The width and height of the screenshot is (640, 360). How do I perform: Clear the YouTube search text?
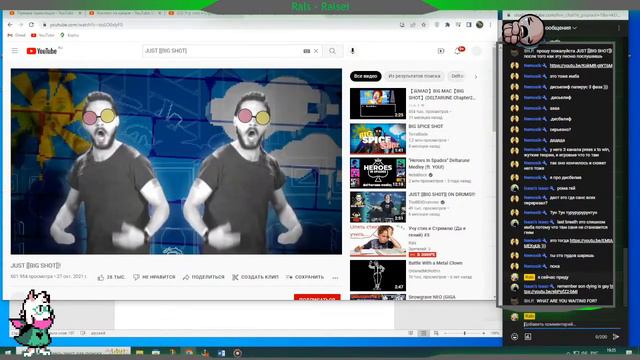pyautogui.click(x=316, y=51)
